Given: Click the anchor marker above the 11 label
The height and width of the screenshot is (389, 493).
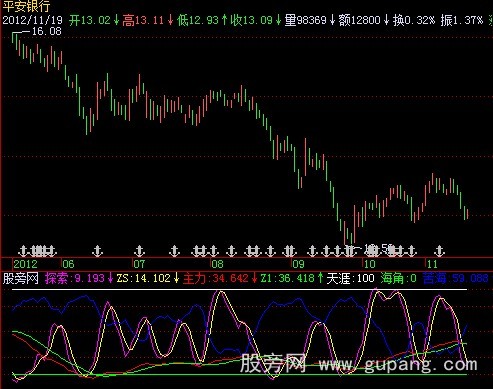Looking at the screenshot, I should [440, 251].
